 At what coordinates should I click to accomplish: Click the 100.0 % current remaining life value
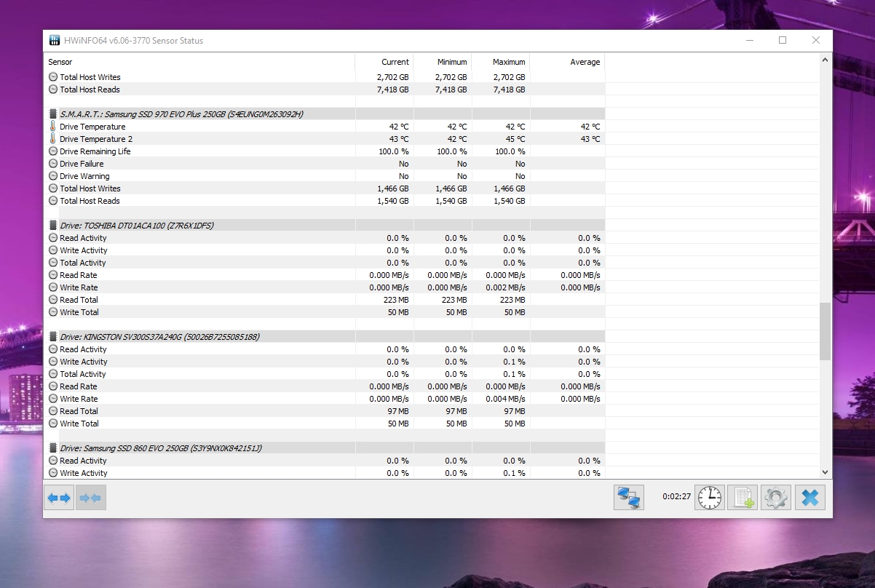[x=394, y=151]
